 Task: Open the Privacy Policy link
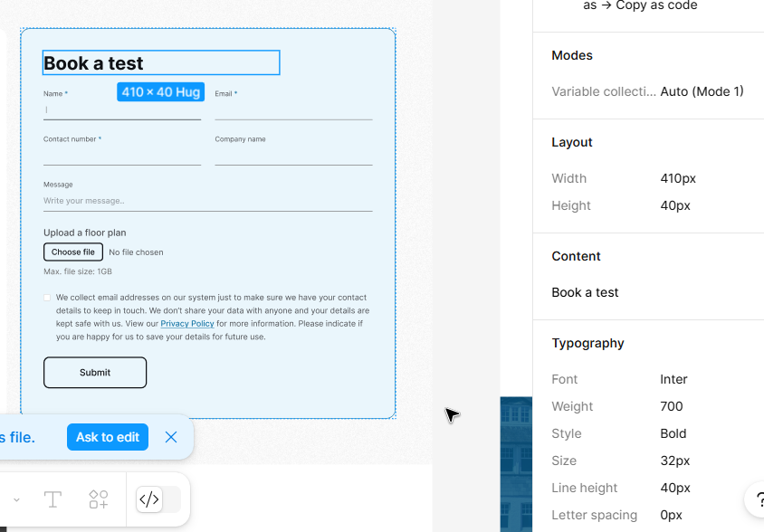coord(187,324)
